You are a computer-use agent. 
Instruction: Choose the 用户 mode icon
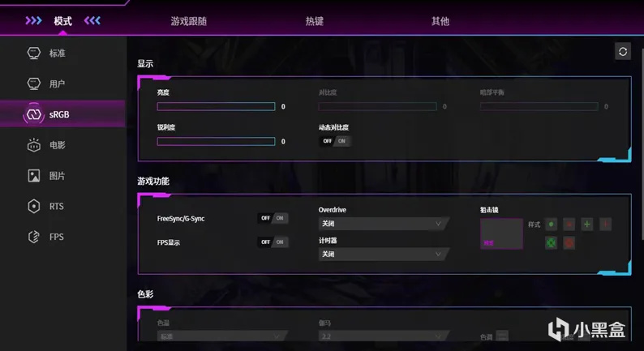[x=34, y=83]
